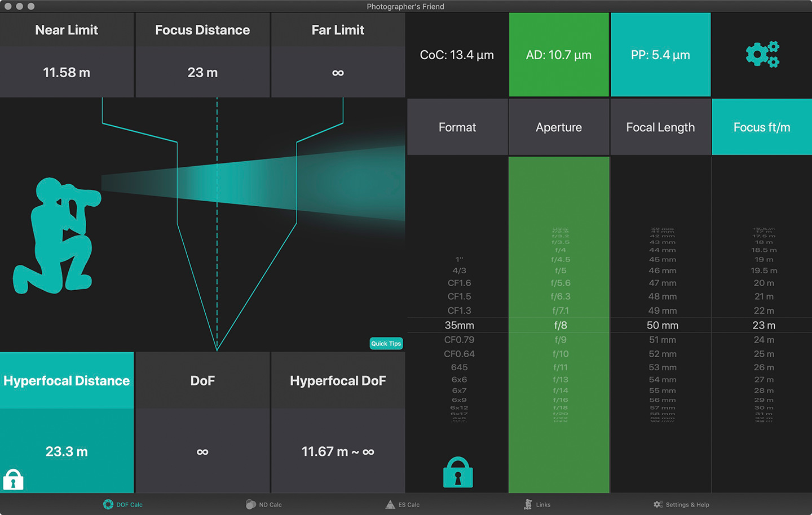Viewport: 812px width, 515px height.
Task: Click the Quick Tips button
Action: tap(386, 344)
